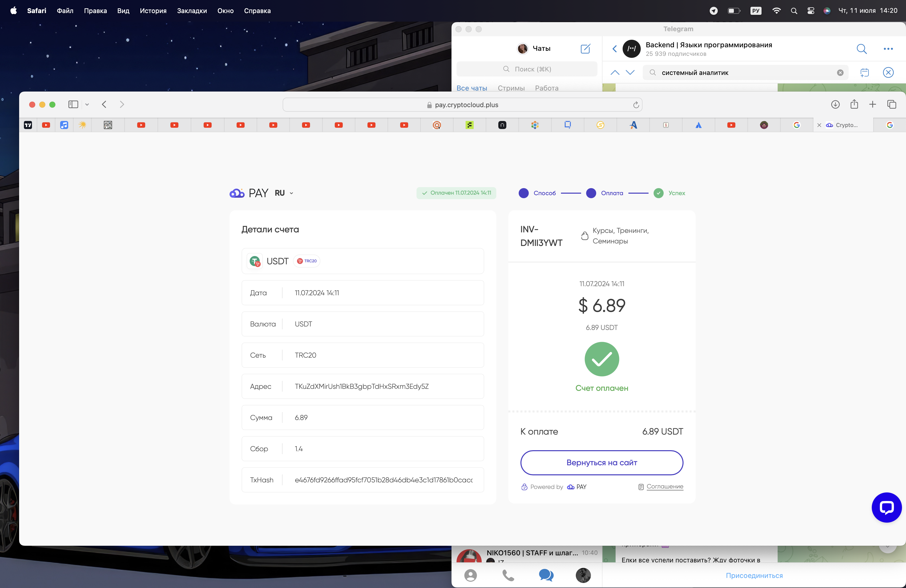Viewport: 906px width, 588px height.
Task: Add a new Safari tab
Action: click(x=873, y=104)
